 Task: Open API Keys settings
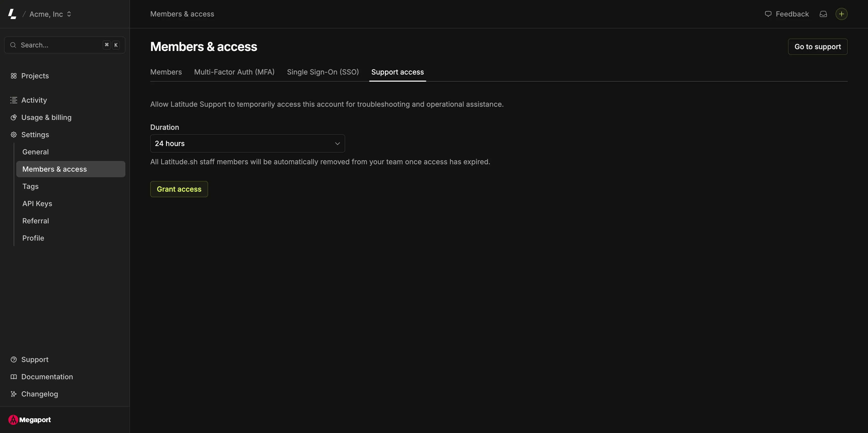37,204
